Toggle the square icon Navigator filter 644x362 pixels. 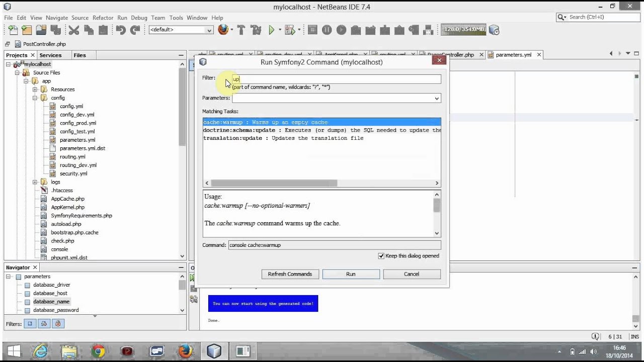point(30,324)
